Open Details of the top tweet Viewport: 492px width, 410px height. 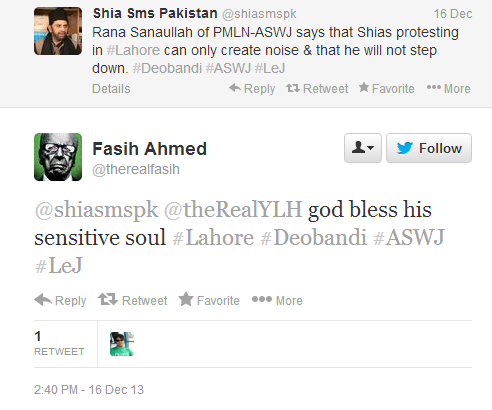pyautogui.click(x=111, y=89)
